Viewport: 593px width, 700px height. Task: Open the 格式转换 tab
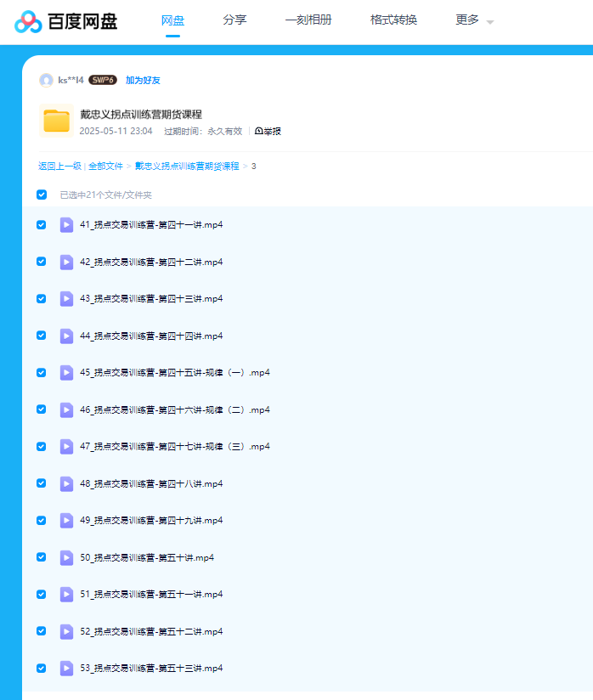(393, 20)
